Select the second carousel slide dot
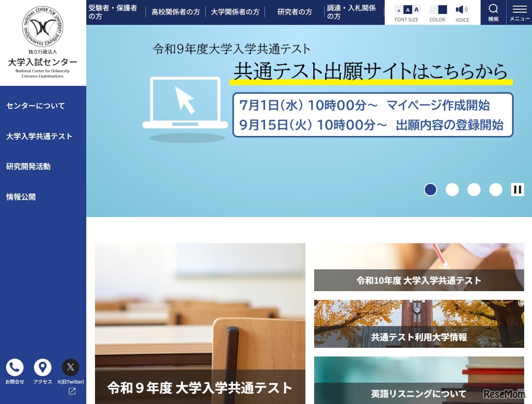The width and height of the screenshot is (532, 404). tap(452, 190)
